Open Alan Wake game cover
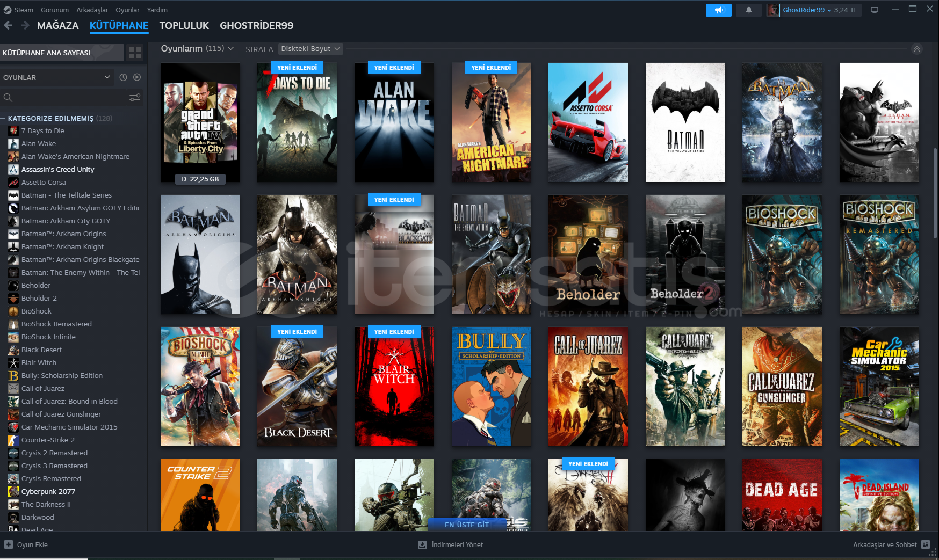This screenshot has width=939, height=560. pyautogui.click(x=394, y=122)
